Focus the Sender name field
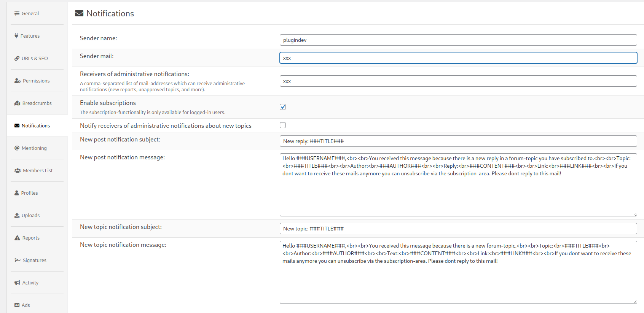The width and height of the screenshot is (644, 313). (458, 40)
